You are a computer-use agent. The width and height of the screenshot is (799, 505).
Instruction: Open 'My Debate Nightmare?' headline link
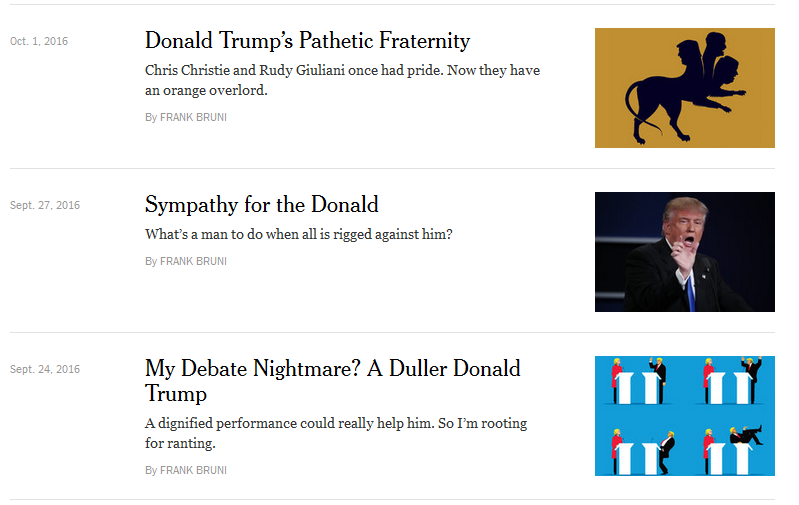click(x=332, y=368)
